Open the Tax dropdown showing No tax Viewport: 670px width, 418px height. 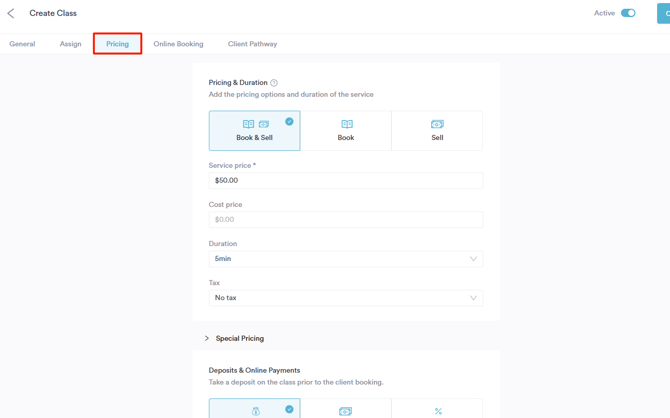346,298
